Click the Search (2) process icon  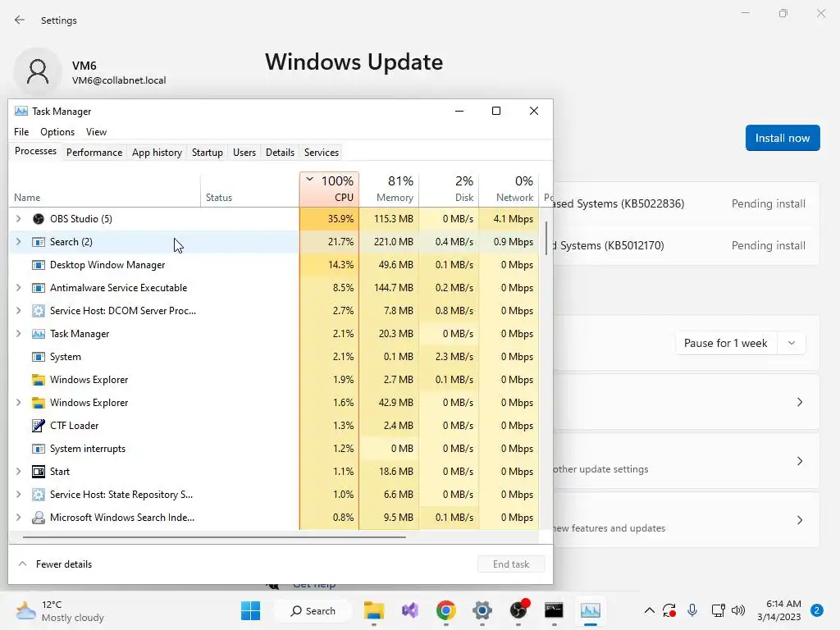point(38,242)
